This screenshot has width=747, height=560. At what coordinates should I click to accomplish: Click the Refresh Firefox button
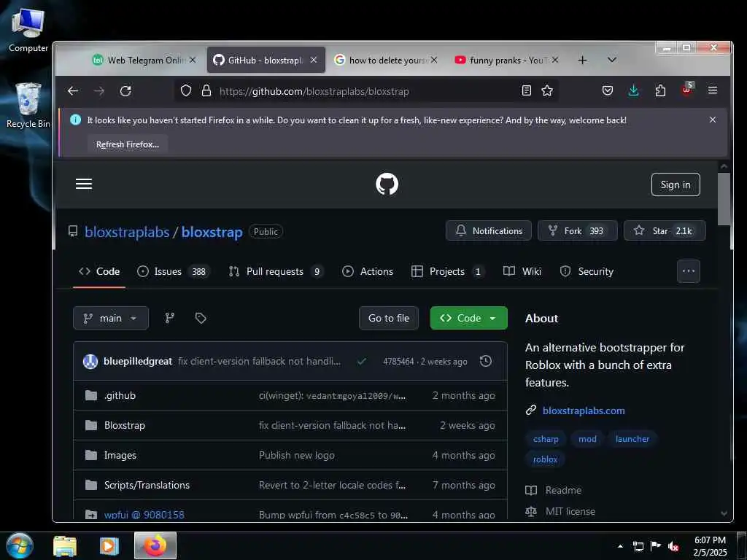coord(128,144)
